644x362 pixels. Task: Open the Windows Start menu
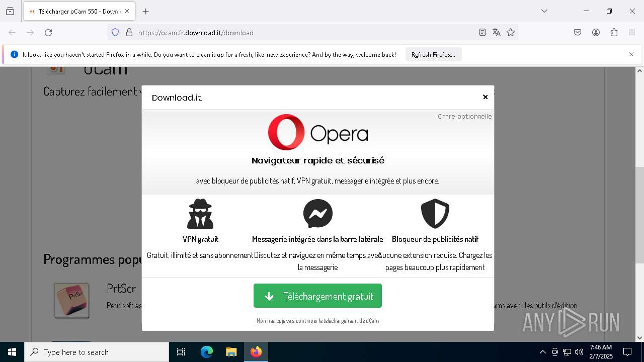(x=12, y=352)
